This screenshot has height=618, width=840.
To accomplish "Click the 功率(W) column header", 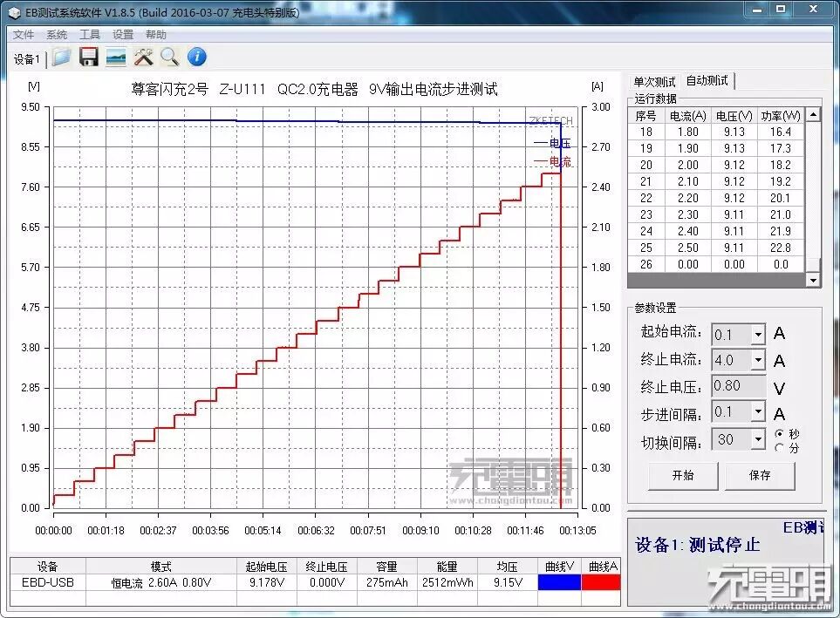I will pos(781,116).
